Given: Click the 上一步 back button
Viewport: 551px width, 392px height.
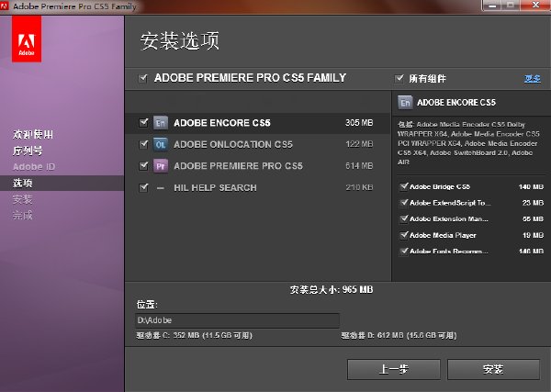Looking at the screenshot, I should tap(394, 369).
